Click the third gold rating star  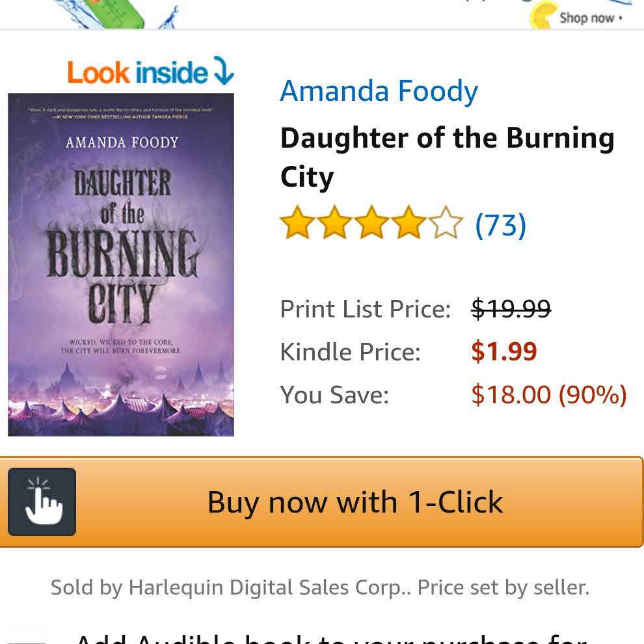pyautogui.click(x=371, y=223)
